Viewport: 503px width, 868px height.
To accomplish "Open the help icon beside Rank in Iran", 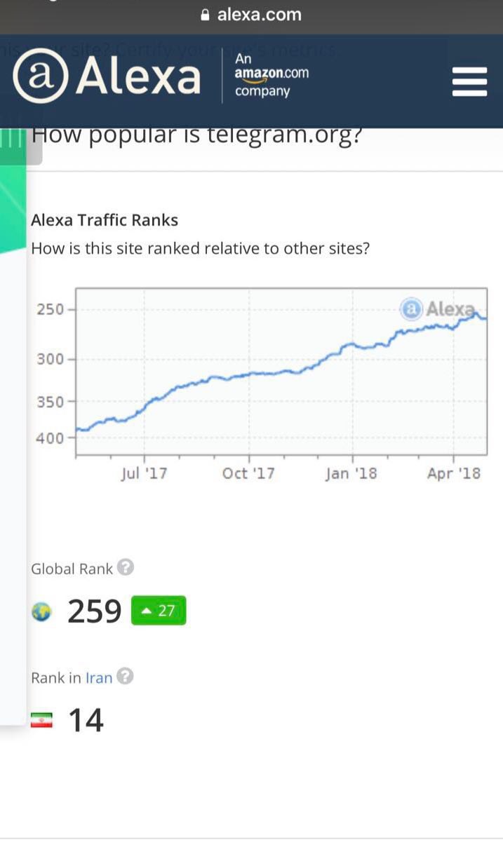I will point(125,677).
